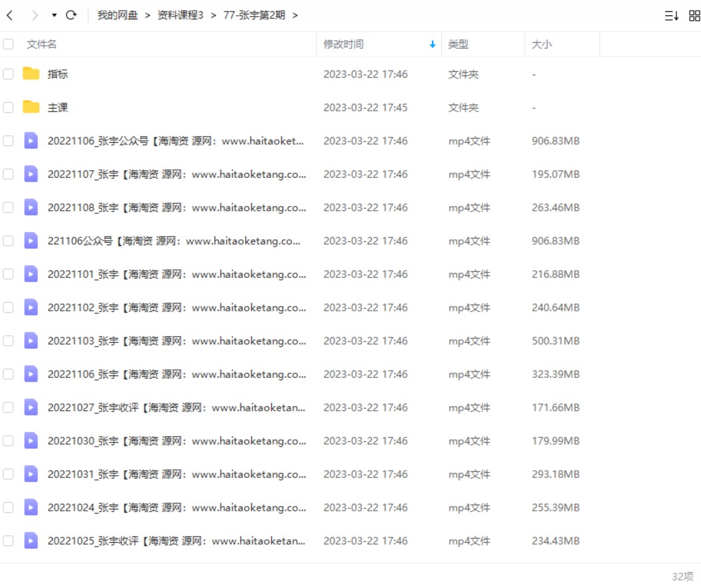This screenshot has height=588, width=701.
Task: Sort by 修改时间 column header
Action: (x=343, y=44)
